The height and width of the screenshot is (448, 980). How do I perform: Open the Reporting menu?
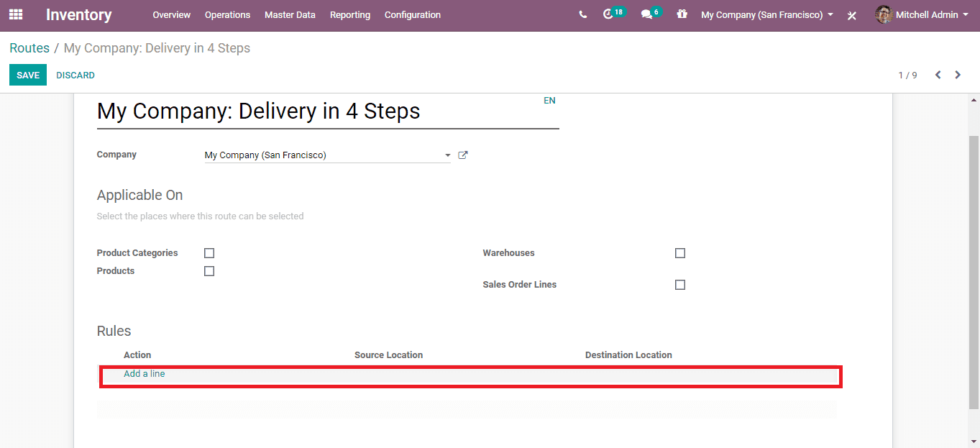tap(350, 14)
